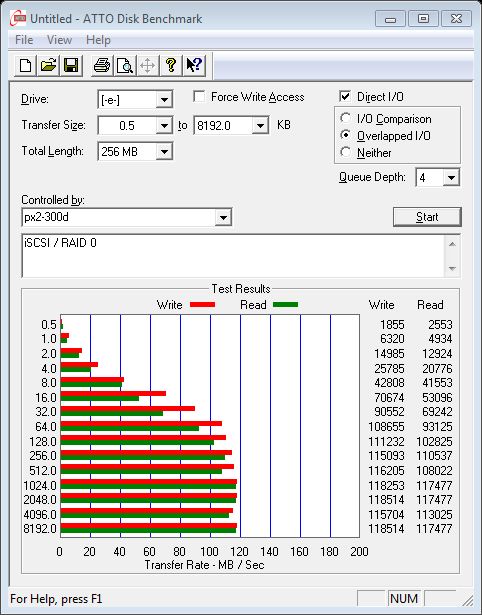Click the yellow question mark About icon
The height and width of the screenshot is (615, 482).
(171, 65)
